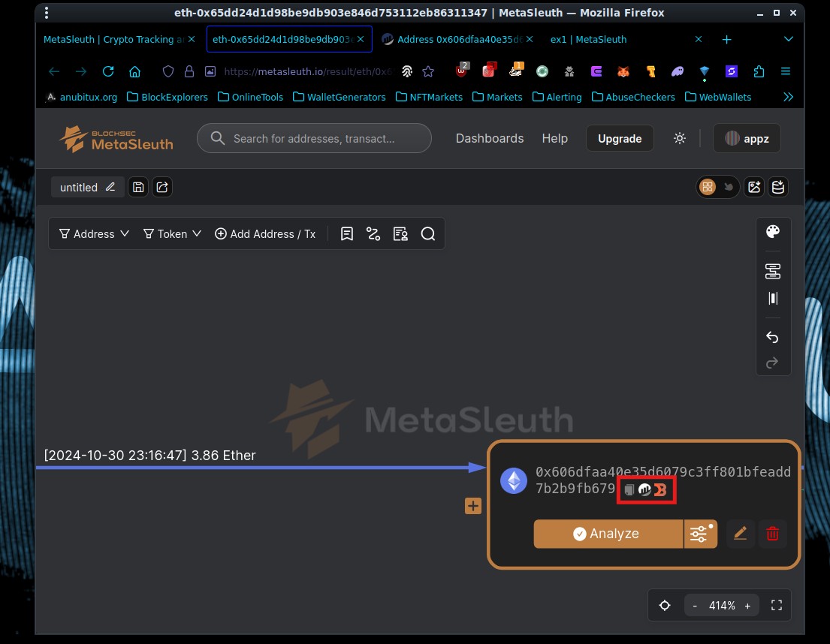Close the ex1 MetaSleuth tab
The height and width of the screenshot is (644, 830).
click(699, 39)
